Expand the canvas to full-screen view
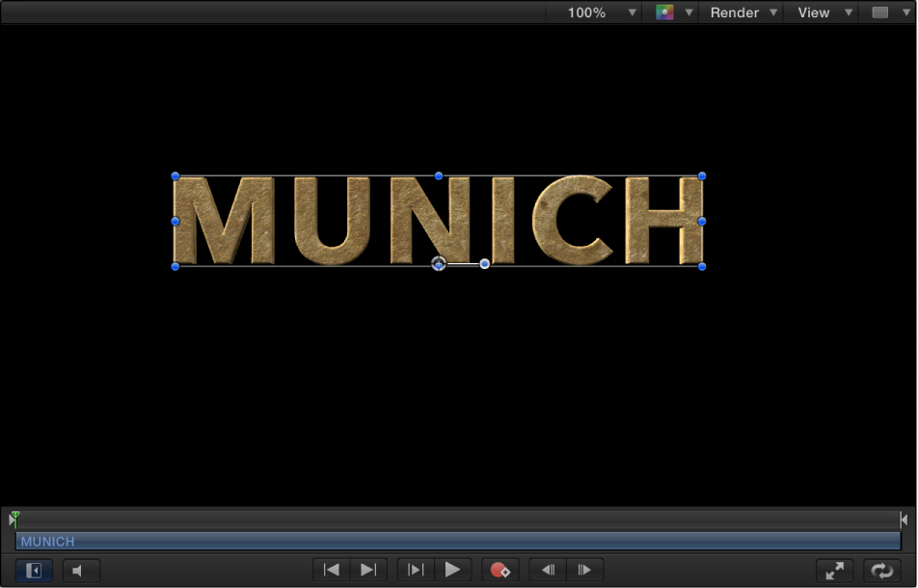The width and height of the screenshot is (918, 588). pyautogui.click(x=834, y=570)
